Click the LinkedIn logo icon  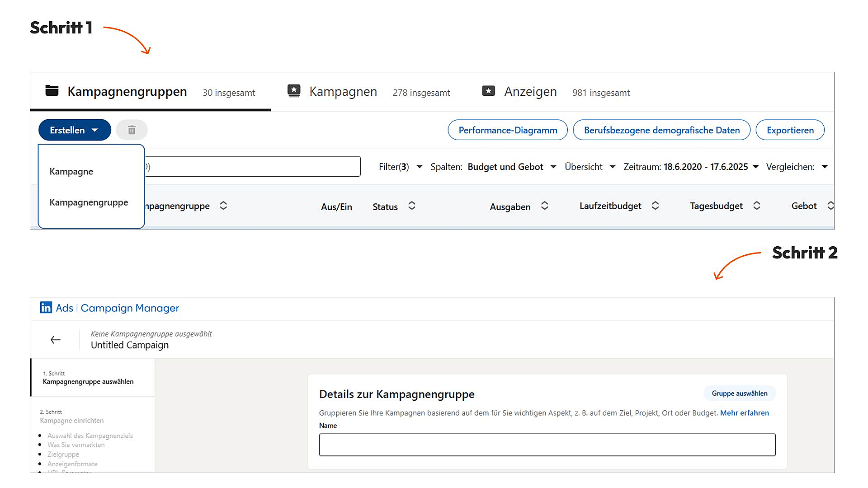click(46, 308)
